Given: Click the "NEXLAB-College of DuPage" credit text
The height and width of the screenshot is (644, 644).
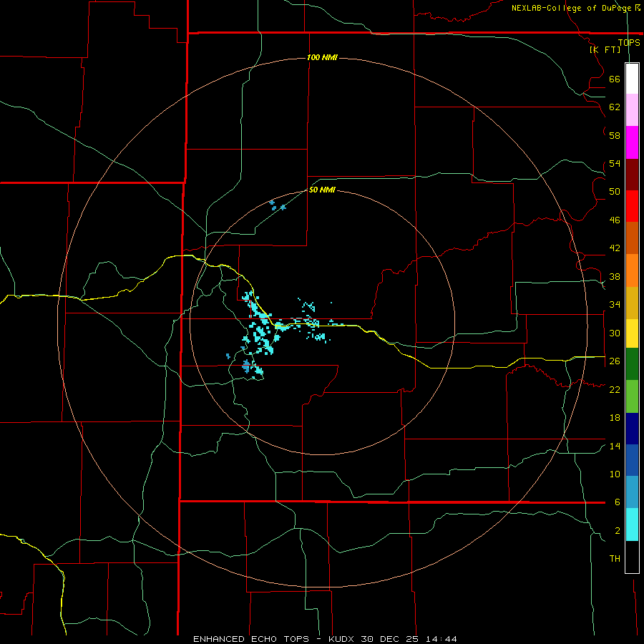Looking at the screenshot, I should pos(572,8).
